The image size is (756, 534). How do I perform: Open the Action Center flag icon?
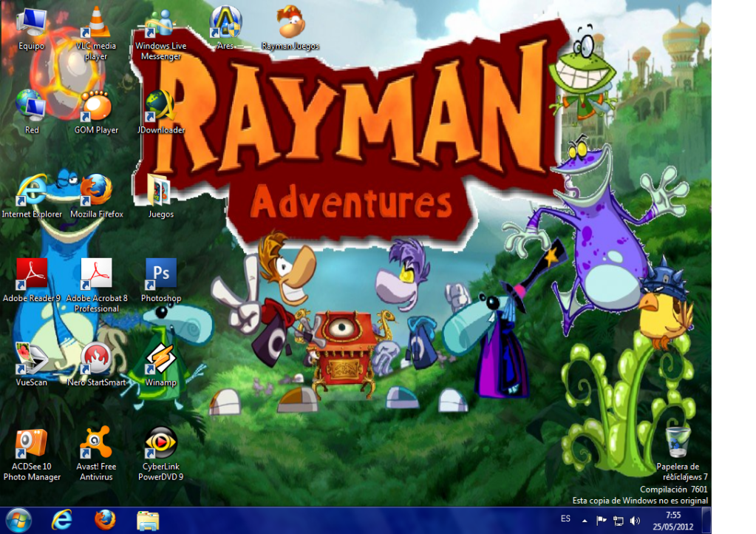(x=601, y=521)
